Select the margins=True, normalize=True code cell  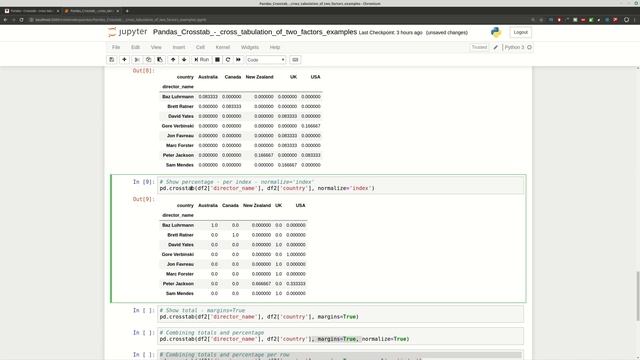[x=340, y=336]
